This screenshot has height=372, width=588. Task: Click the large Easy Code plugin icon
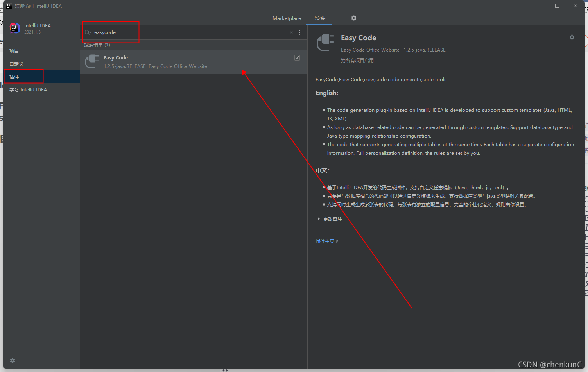click(x=325, y=43)
